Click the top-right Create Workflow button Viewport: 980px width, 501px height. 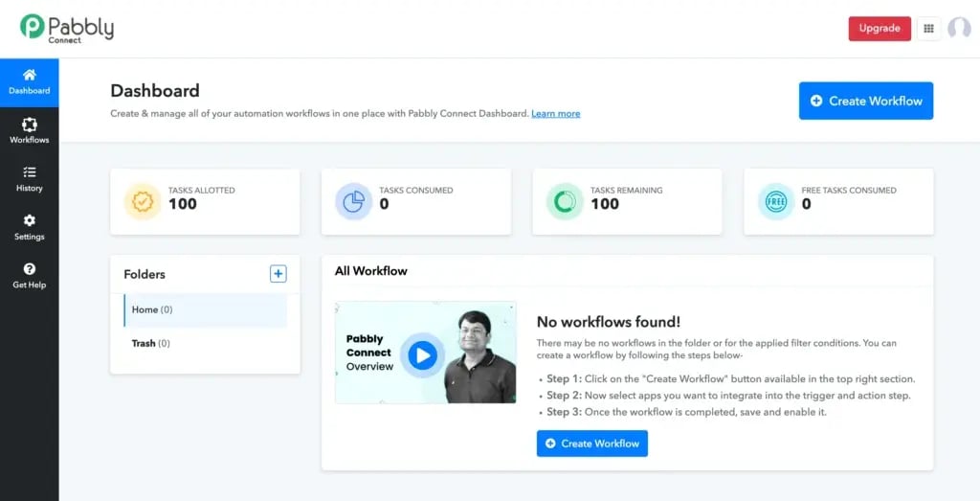point(865,101)
